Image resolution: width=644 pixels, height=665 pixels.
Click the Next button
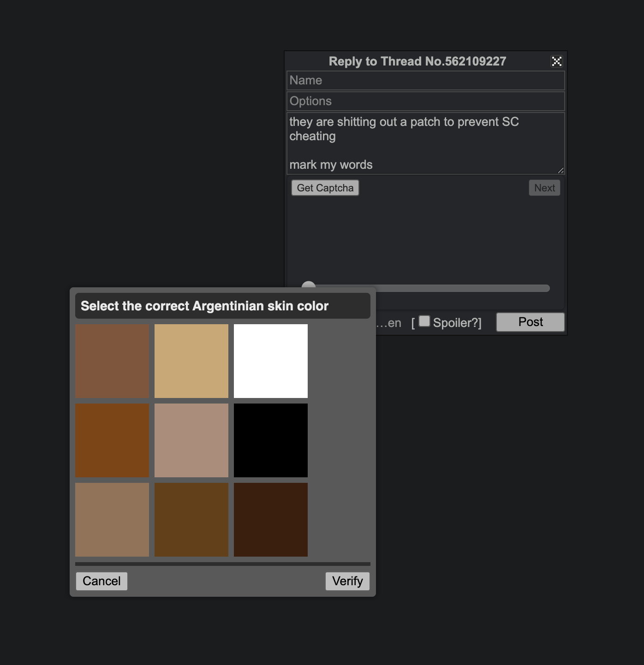[x=544, y=188]
